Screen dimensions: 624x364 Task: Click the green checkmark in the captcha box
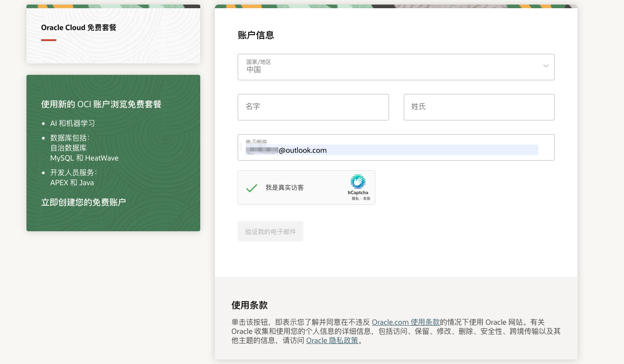[x=251, y=188]
